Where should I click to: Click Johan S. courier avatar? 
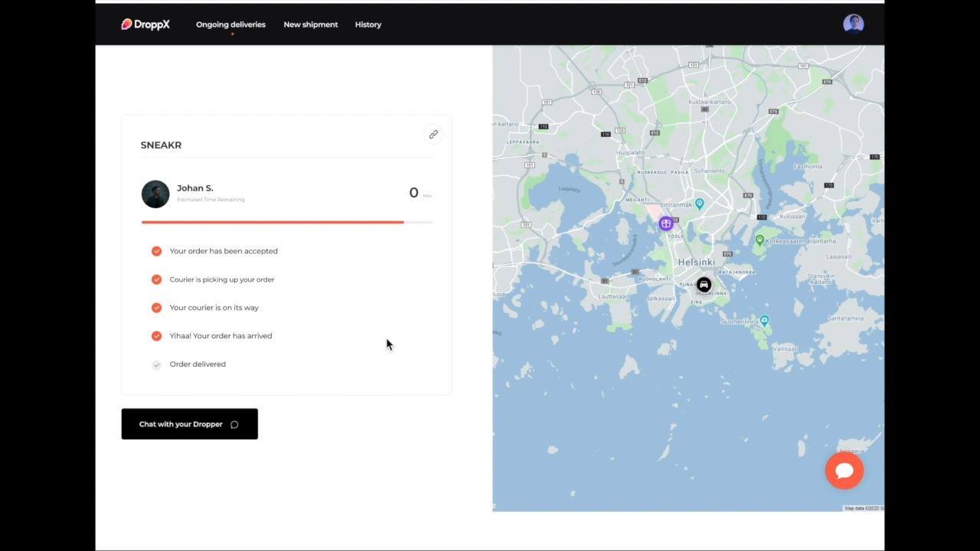pyautogui.click(x=155, y=194)
